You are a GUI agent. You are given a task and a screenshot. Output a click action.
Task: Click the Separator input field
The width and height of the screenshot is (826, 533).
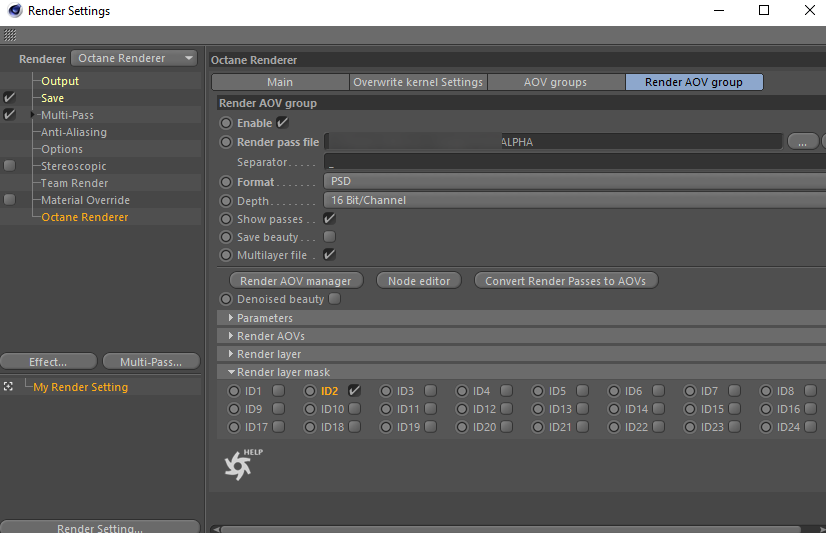click(575, 162)
